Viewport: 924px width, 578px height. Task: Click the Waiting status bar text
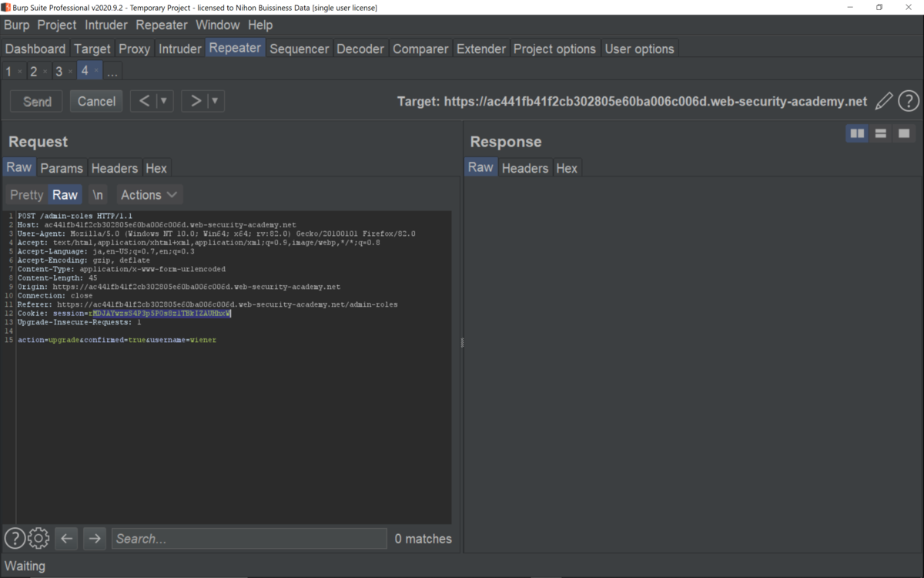click(x=25, y=566)
